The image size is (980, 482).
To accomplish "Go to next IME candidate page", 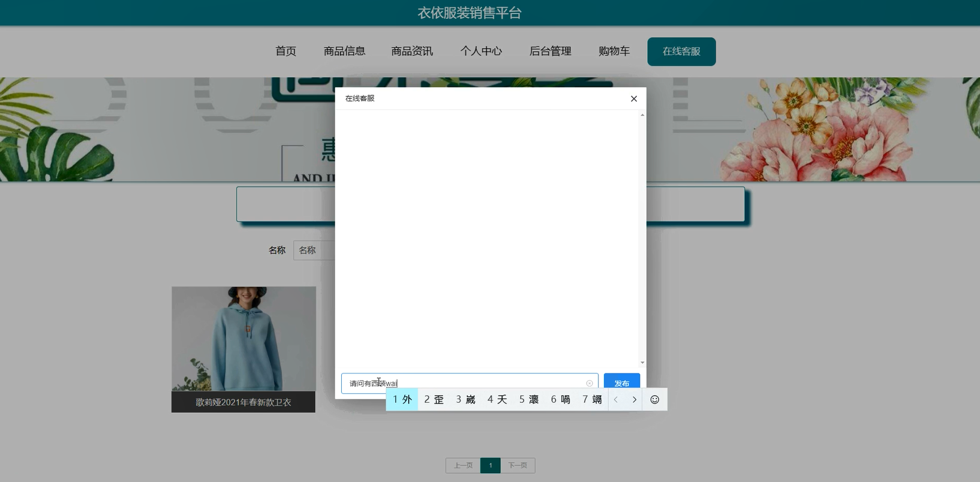I will click(x=634, y=400).
